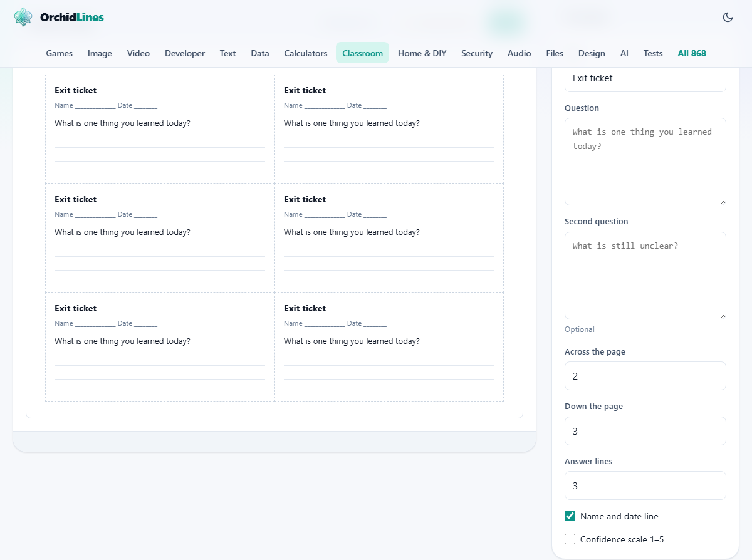752x560 pixels.
Task: Select the active Classroom tab
Action: point(362,53)
